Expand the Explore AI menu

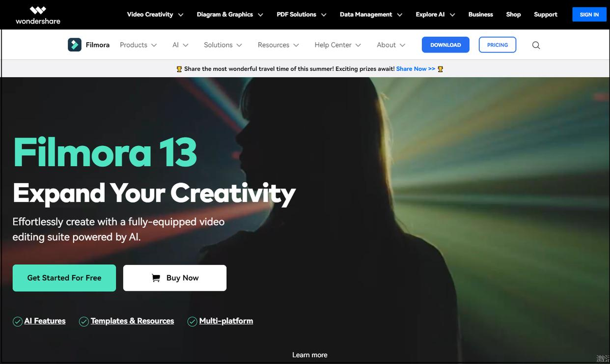[x=435, y=14]
